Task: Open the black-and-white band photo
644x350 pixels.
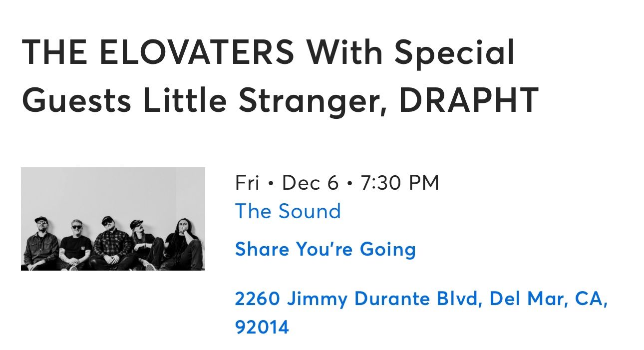Action: [x=113, y=219]
